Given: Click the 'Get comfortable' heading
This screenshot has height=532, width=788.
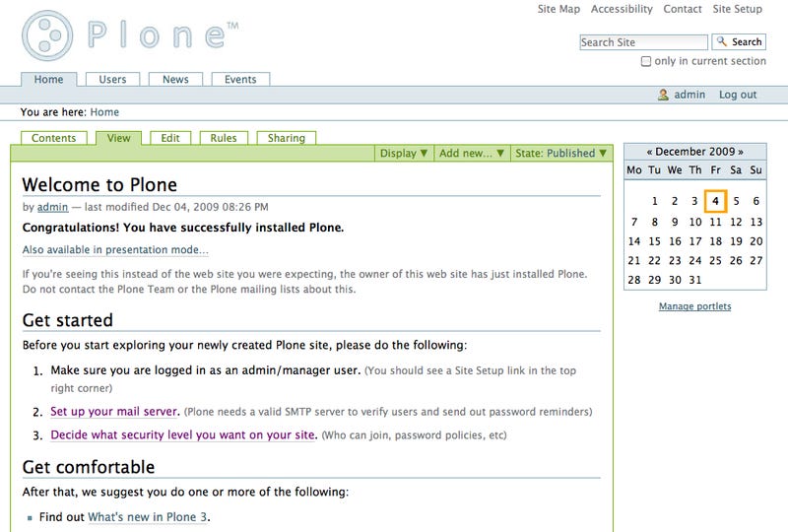Looking at the screenshot, I should point(89,467).
